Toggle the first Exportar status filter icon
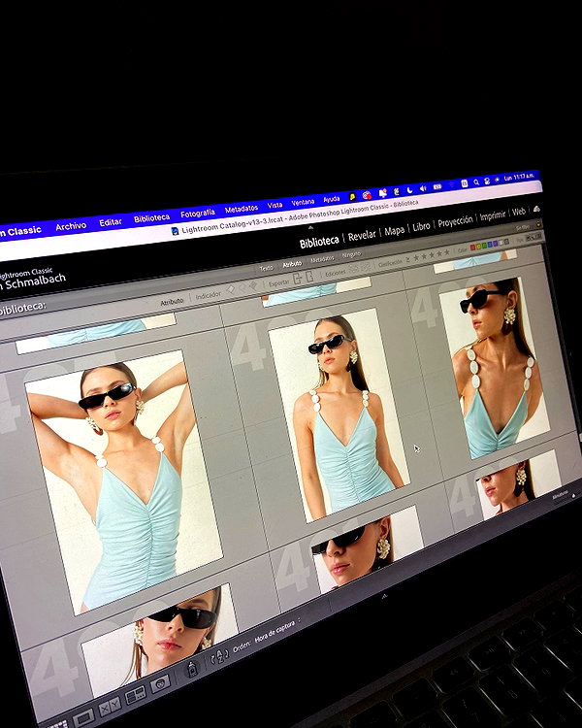The height and width of the screenshot is (728, 582). pyautogui.click(x=298, y=279)
